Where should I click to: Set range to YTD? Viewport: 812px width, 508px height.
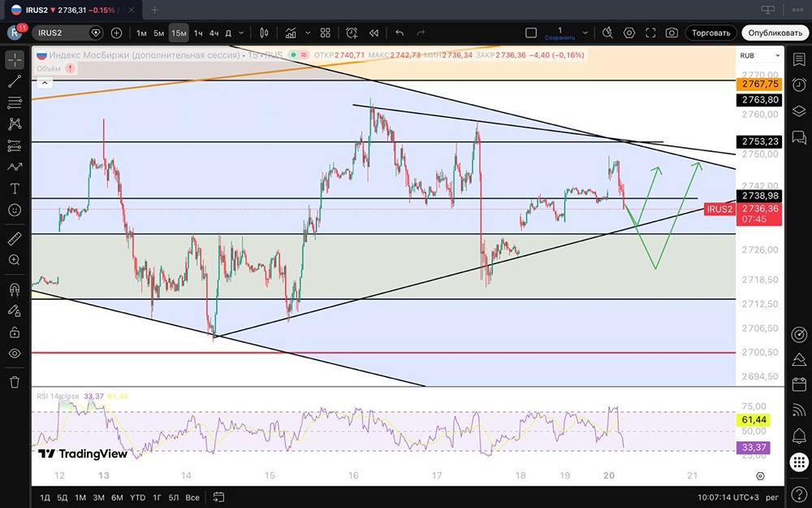(x=137, y=497)
